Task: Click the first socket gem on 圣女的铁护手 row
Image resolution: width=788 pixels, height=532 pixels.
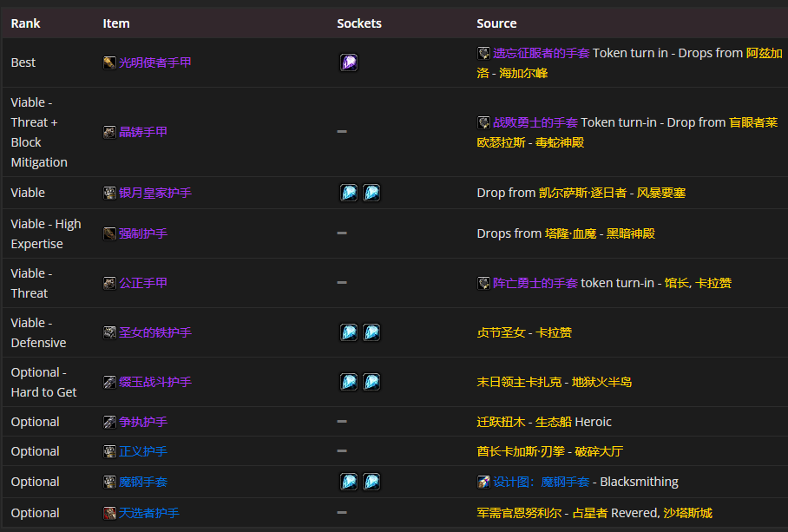Action: pyautogui.click(x=348, y=332)
